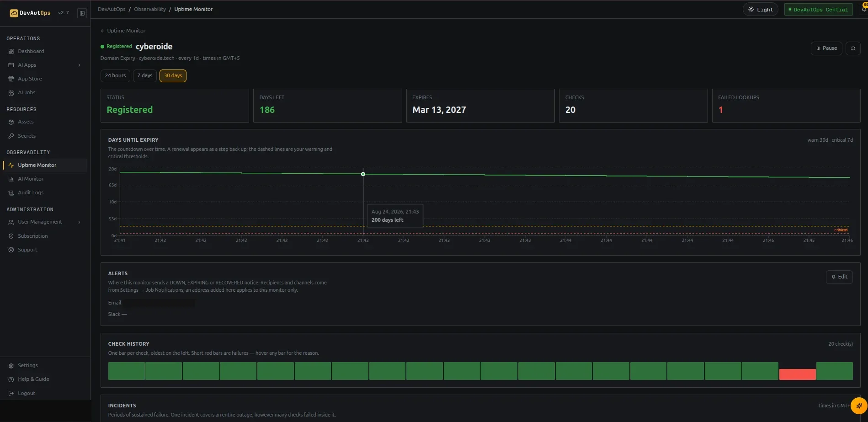Switch to Light theme
Image resolution: width=868 pixels, height=422 pixels.
(x=760, y=10)
